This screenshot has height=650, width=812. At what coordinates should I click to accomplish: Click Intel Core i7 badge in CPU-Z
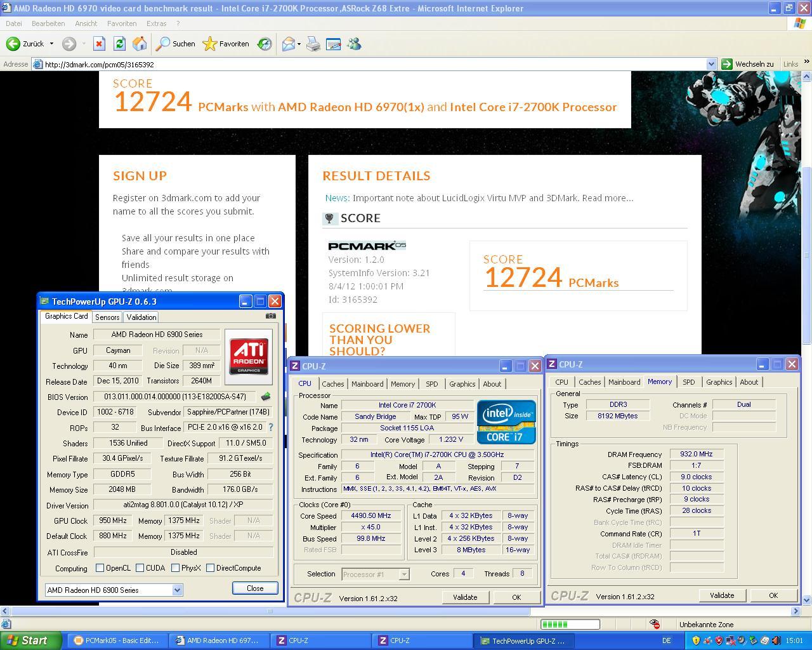[506, 421]
